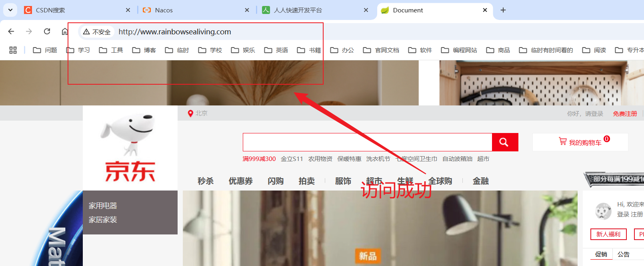The height and width of the screenshot is (266, 644).
Task: Open the 工具 bookmark folder
Action: click(x=111, y=50)
